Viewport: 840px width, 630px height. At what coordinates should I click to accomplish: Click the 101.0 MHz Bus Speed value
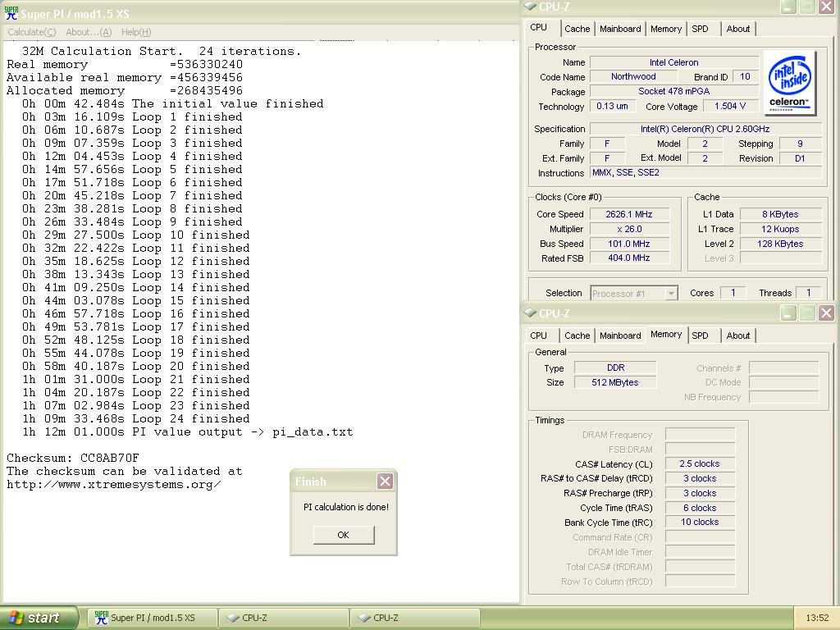click(629, 244)
